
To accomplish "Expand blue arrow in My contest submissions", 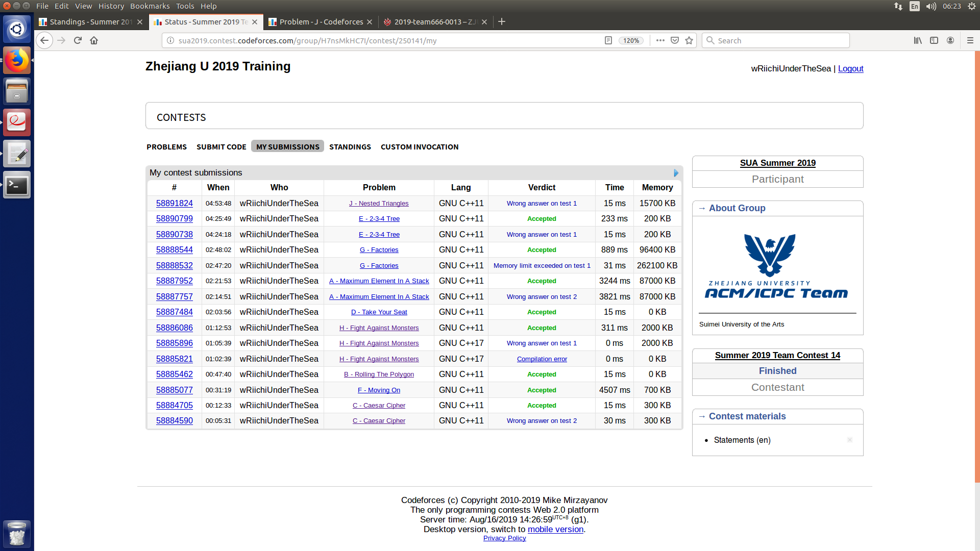I will tap(676, 173).
